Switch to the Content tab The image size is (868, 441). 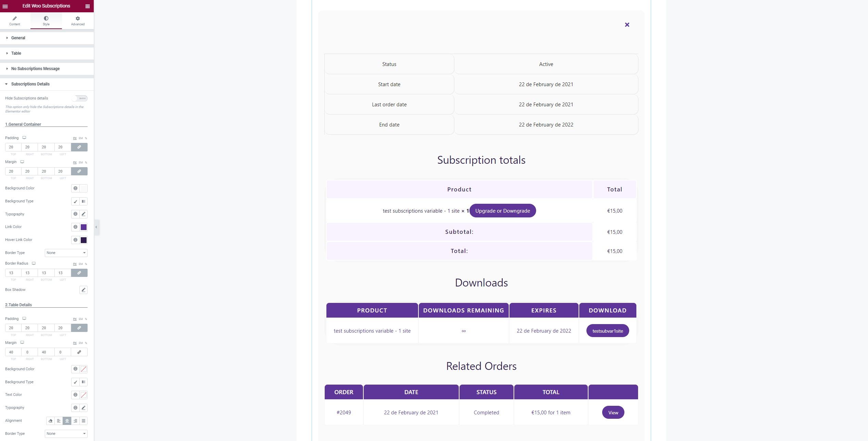(x=15, y=21)
